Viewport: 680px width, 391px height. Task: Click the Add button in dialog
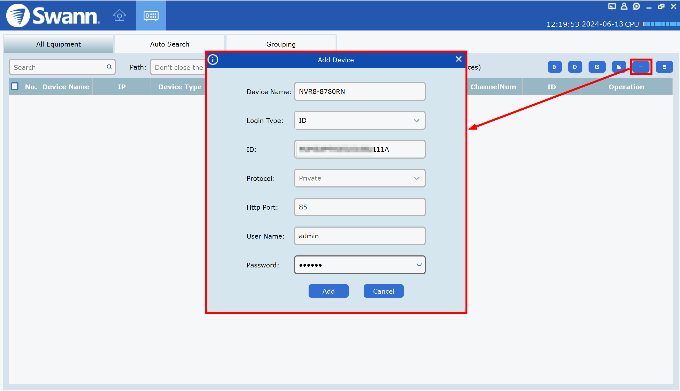coord(328,291)
